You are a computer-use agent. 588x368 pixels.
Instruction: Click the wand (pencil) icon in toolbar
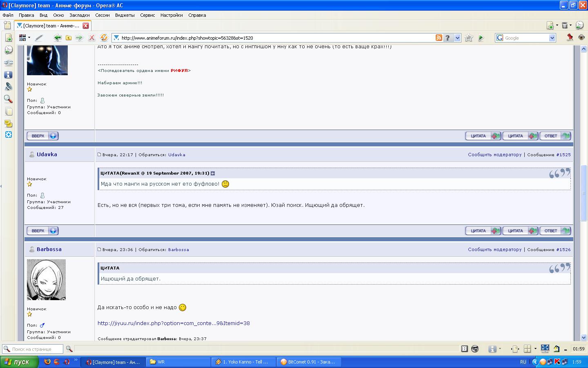[x=39, y=38]
